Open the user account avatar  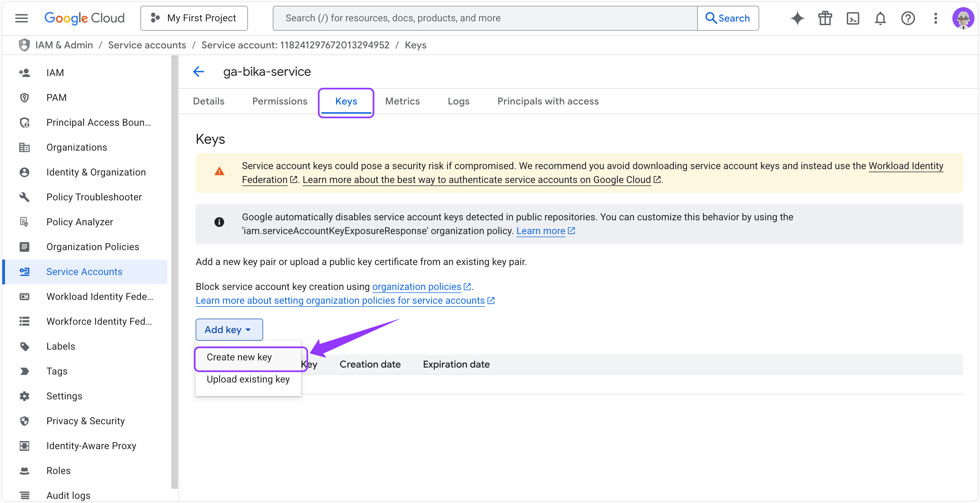(963, 18)
